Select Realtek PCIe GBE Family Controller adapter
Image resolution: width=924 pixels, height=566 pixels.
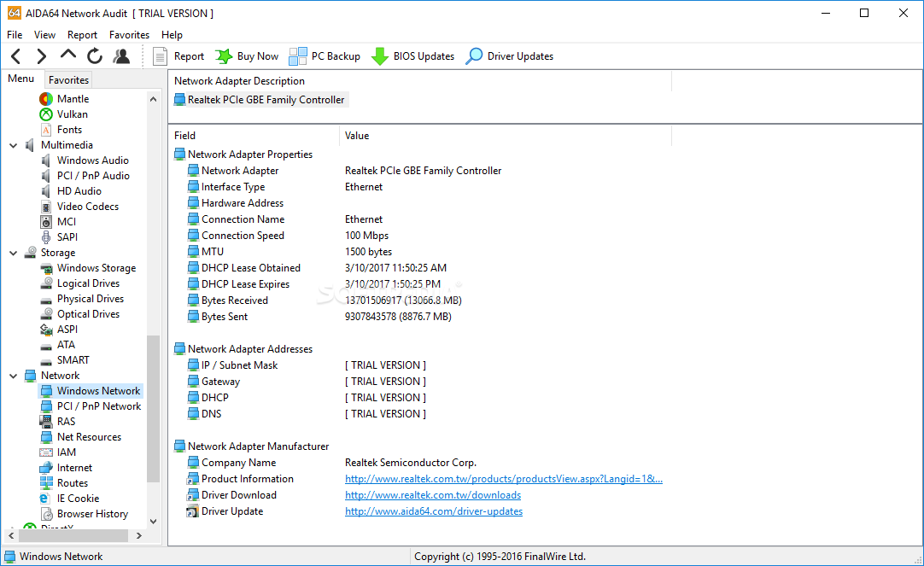pos(261,100)
